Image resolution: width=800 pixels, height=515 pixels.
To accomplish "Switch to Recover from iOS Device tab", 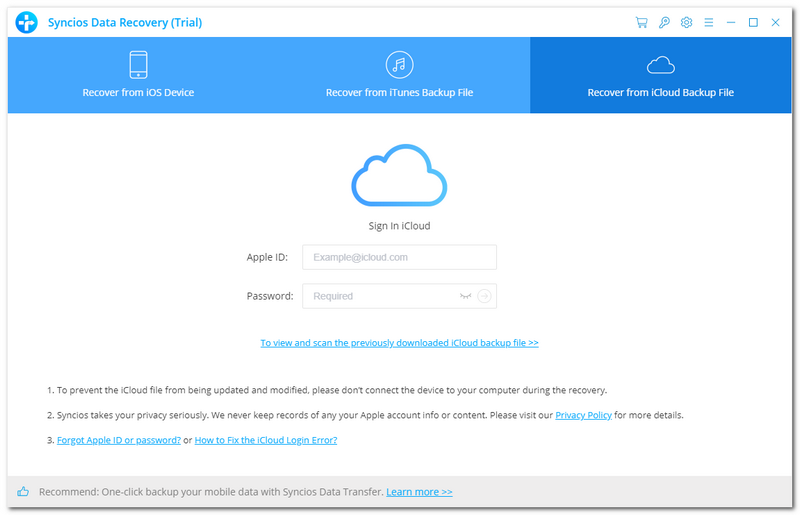I will point(138,75).
